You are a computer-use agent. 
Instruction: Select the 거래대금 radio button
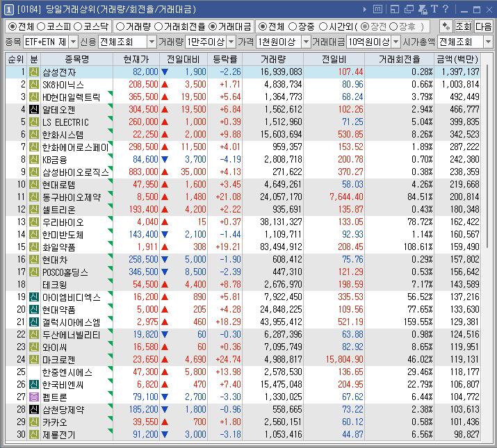[213, 26]
